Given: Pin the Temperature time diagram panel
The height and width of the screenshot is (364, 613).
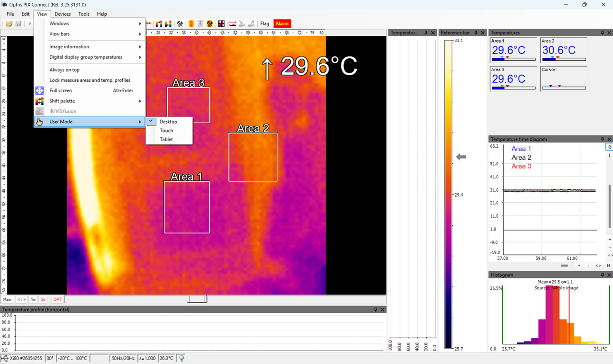Looking at the screenshot, I should (x=602, y=139).
